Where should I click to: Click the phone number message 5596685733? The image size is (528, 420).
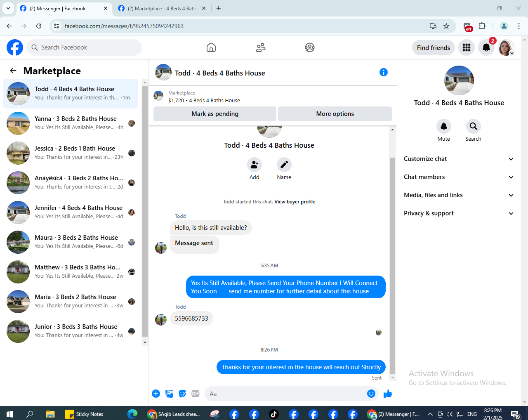pyautogui.click(x=191, y=319)
